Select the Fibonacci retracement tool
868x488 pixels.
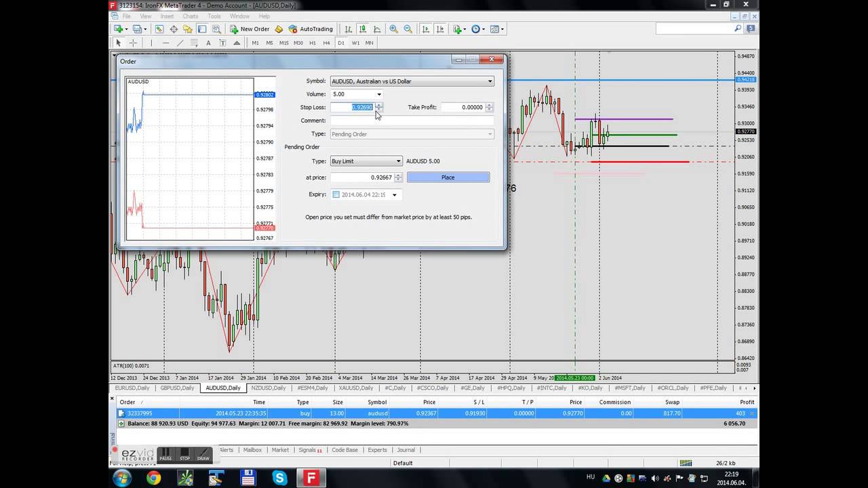point(194,43)
